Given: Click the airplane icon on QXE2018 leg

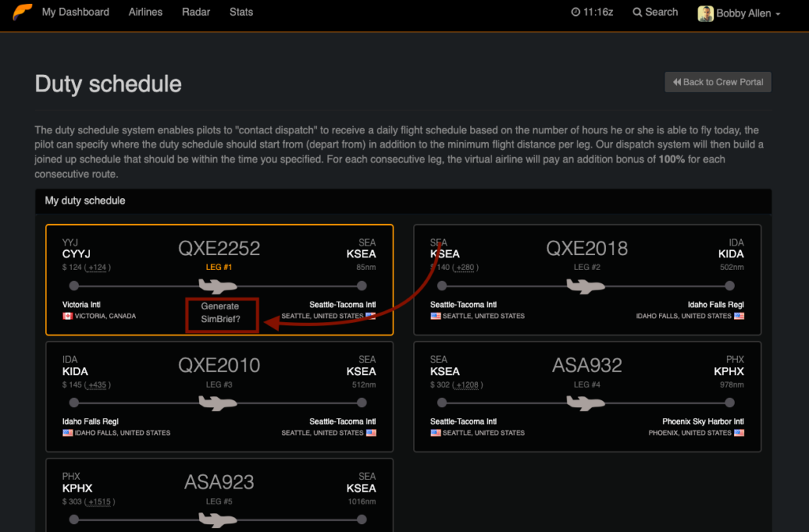Looking at the screenshot, I should point(585,286).
